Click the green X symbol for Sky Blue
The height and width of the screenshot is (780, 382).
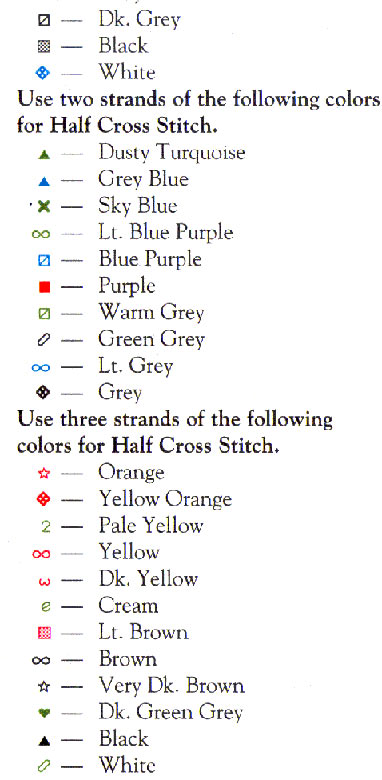pyautogui.click(x=44, y=207)
